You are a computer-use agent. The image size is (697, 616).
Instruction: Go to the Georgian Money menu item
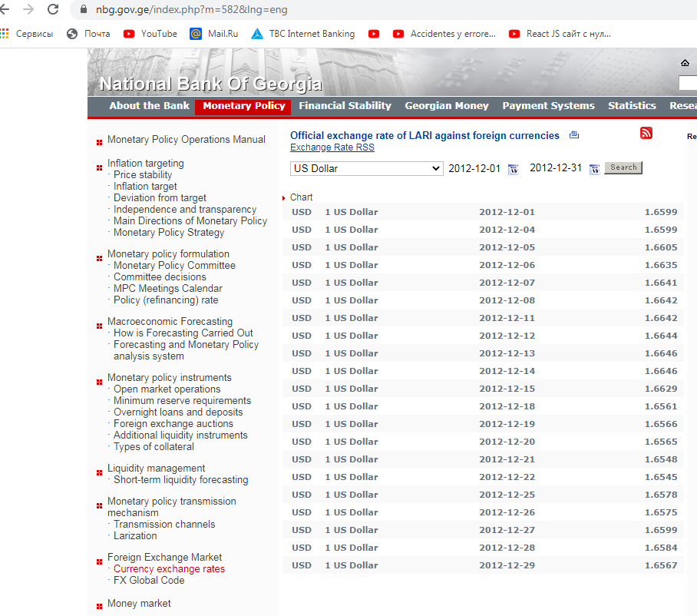coord(447,106)
